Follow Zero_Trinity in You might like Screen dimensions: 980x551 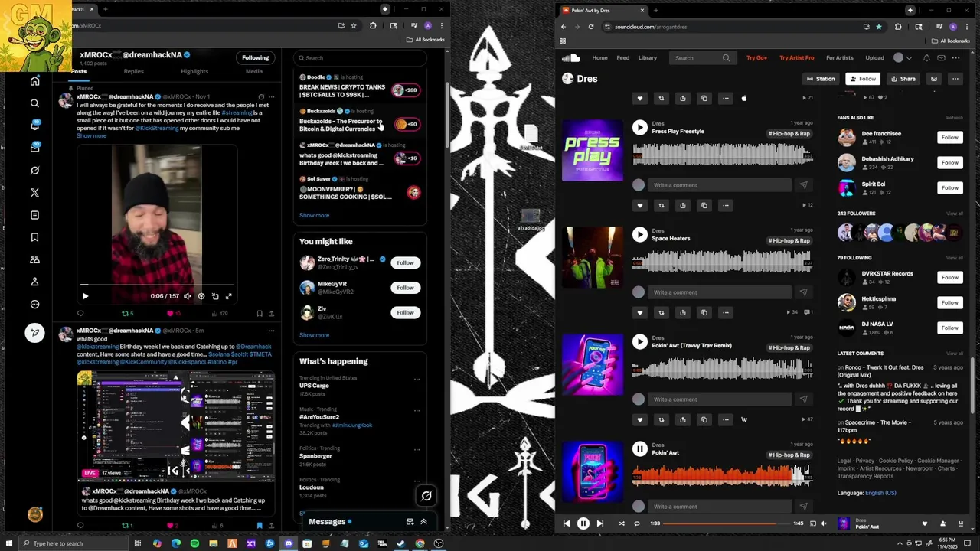tap(405, 262)
